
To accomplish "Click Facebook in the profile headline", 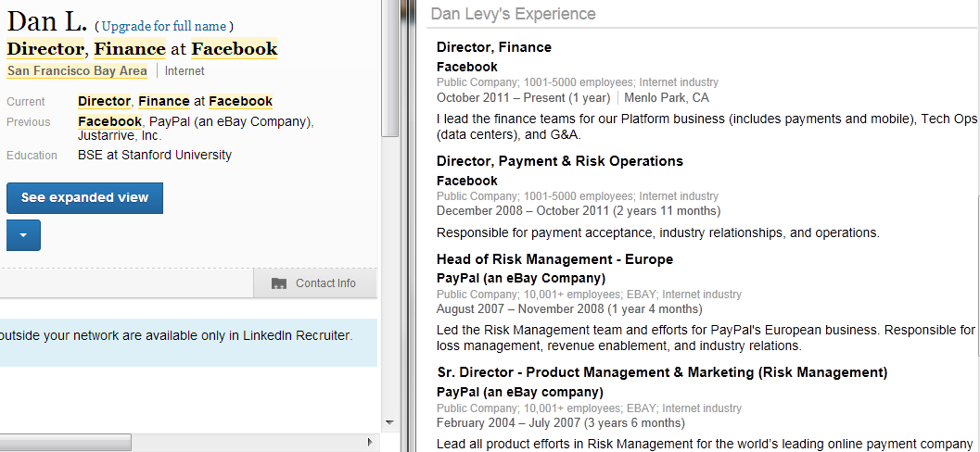I will [x=235, y=49].
